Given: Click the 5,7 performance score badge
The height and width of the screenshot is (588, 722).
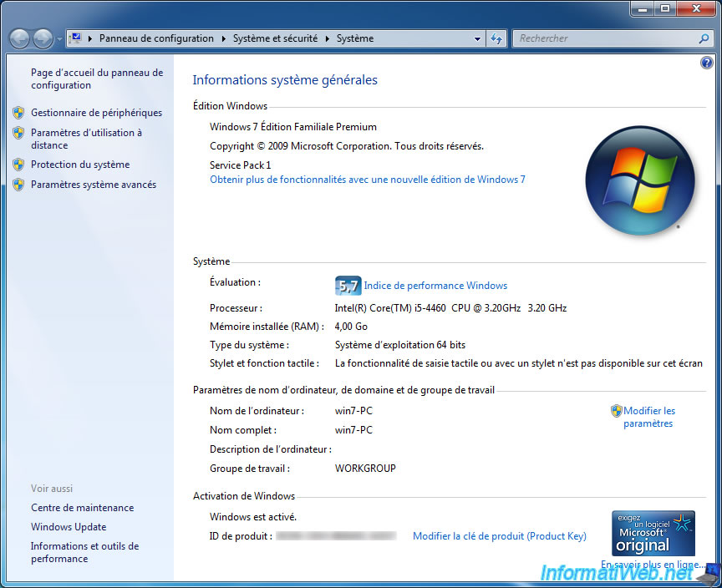Looking at the screenshot, I should (347, 286).
